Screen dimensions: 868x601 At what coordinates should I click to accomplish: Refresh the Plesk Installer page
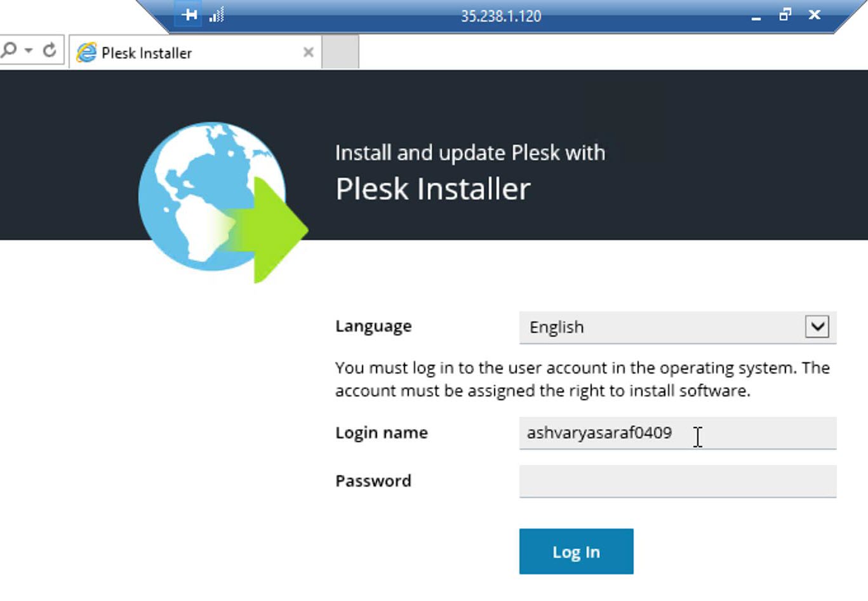click(50, 50)
